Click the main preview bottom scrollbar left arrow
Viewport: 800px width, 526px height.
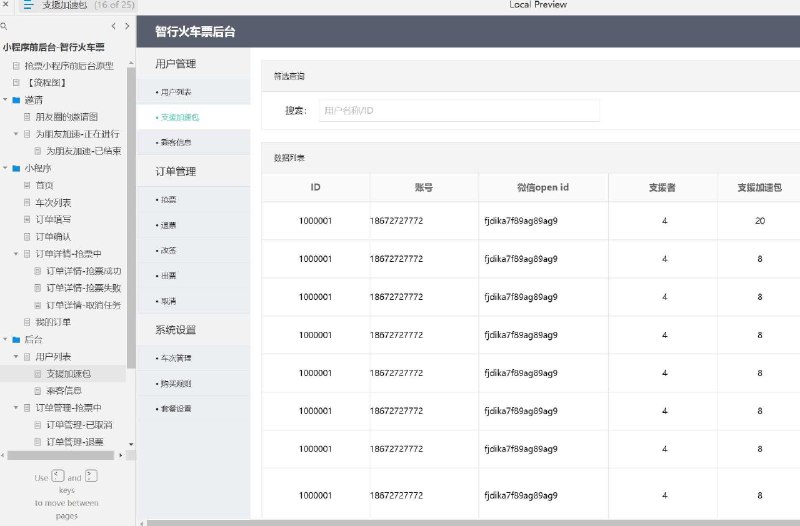click(x=141, y=523)
